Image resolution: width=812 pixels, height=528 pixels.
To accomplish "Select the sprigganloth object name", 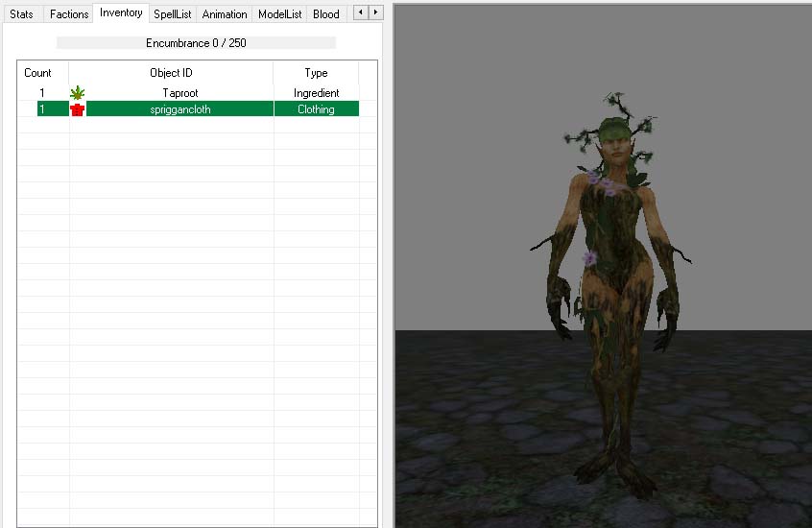I will pyautogui.click(x=179, y=109).
